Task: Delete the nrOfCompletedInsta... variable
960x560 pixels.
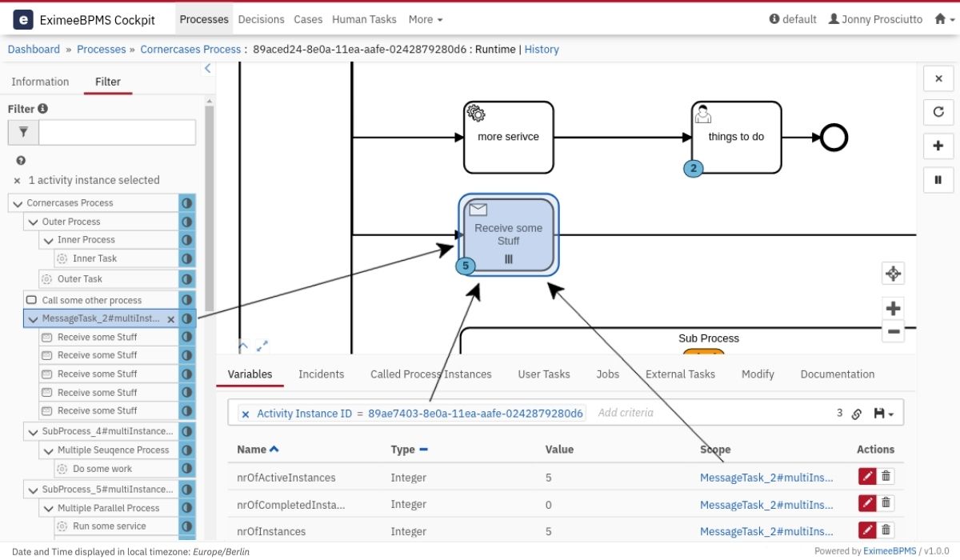Action: [886, 503]
